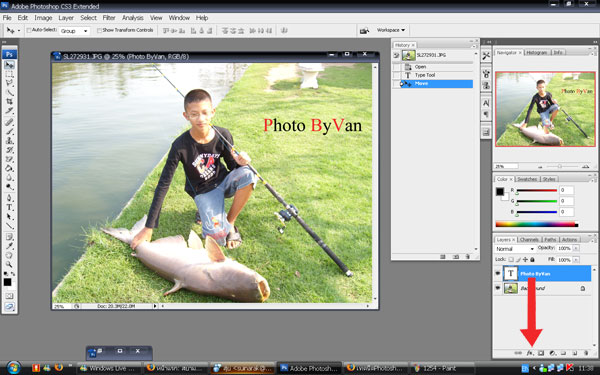Set history brush source for Type Tool state

pos(397,75)
